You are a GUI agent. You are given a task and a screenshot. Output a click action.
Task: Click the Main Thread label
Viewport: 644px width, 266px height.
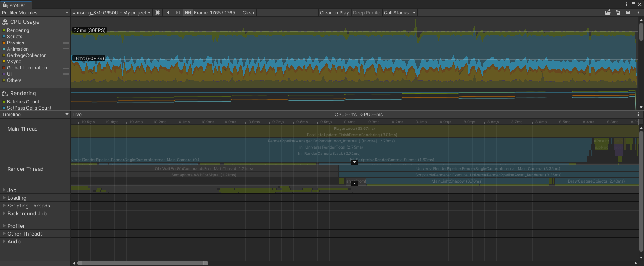pyautogui.click(x=23, y=129)
